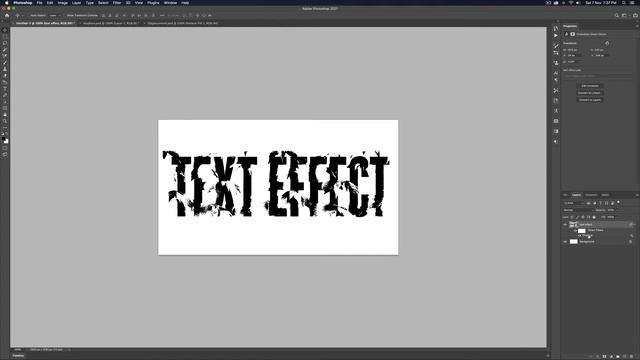Select the Rectangular Marquee tool

click(5, 36)
